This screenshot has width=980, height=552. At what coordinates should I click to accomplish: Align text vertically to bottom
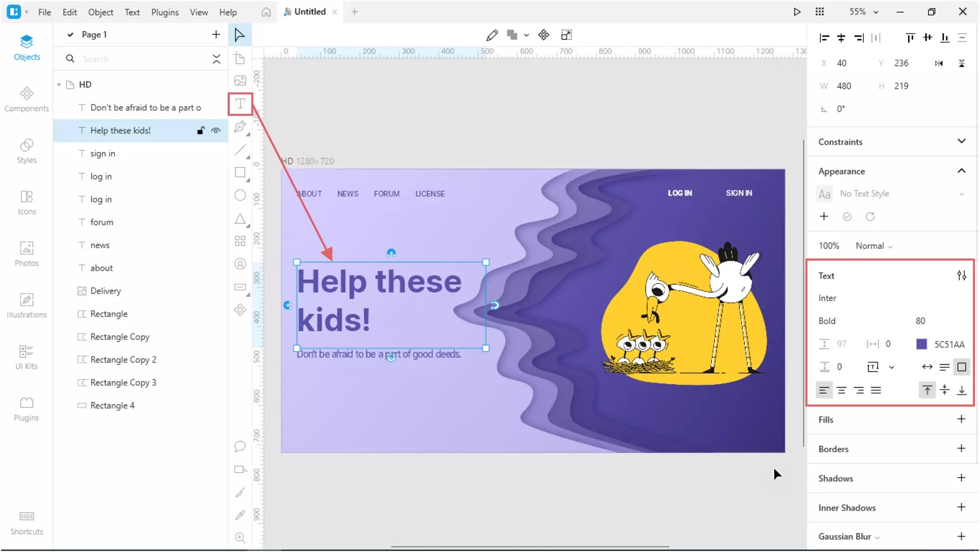(962, 391)
